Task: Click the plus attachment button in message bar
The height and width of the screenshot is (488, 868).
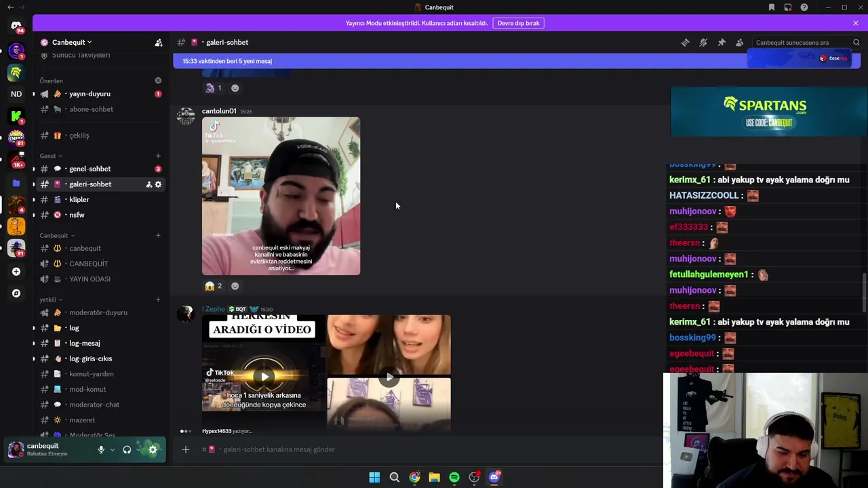Action: (186, 449)
